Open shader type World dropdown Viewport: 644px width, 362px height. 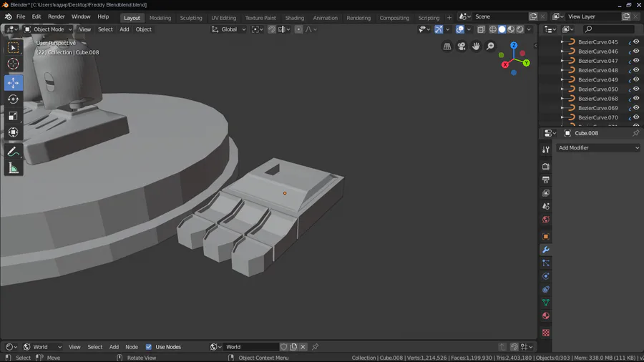tap(43, 347)
